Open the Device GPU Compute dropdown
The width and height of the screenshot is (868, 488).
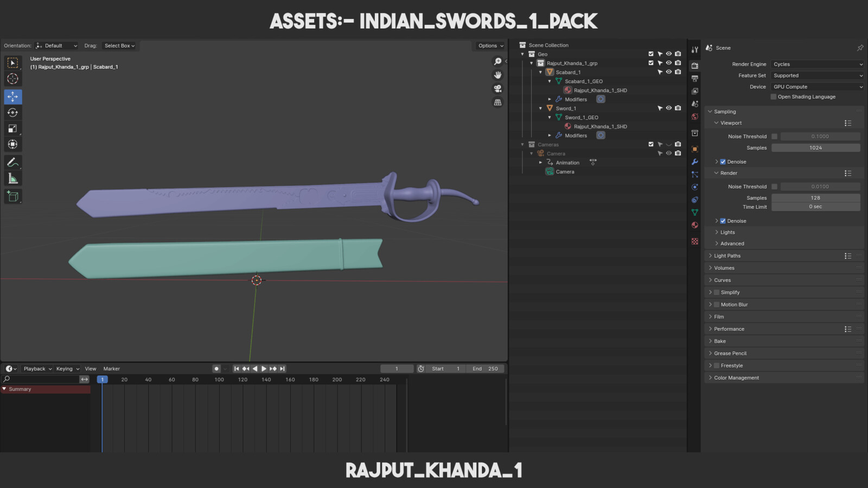tap(818, 87)
